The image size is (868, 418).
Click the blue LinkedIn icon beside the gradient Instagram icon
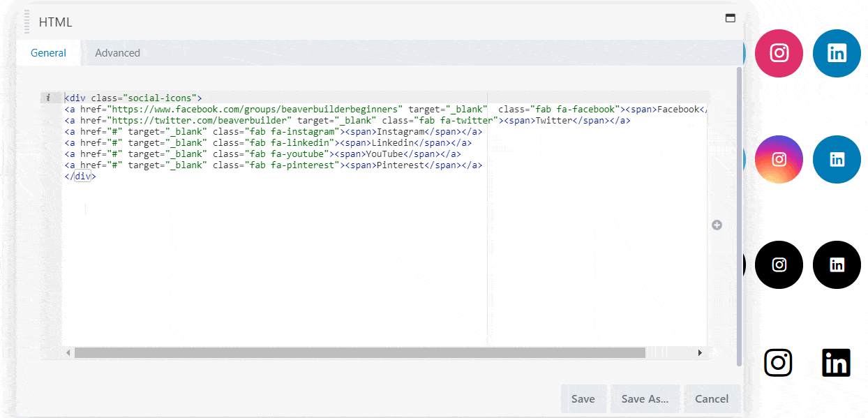pos(837,159)
